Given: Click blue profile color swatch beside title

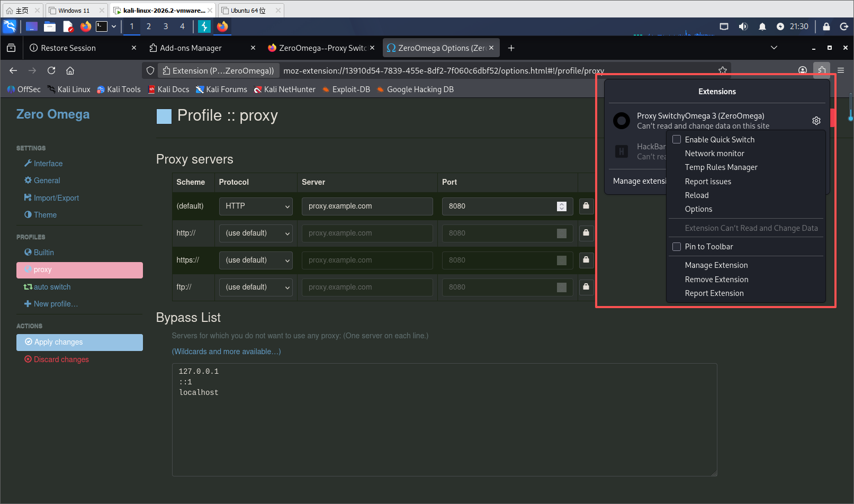Looking at the screenshot, I should (164, 116).
